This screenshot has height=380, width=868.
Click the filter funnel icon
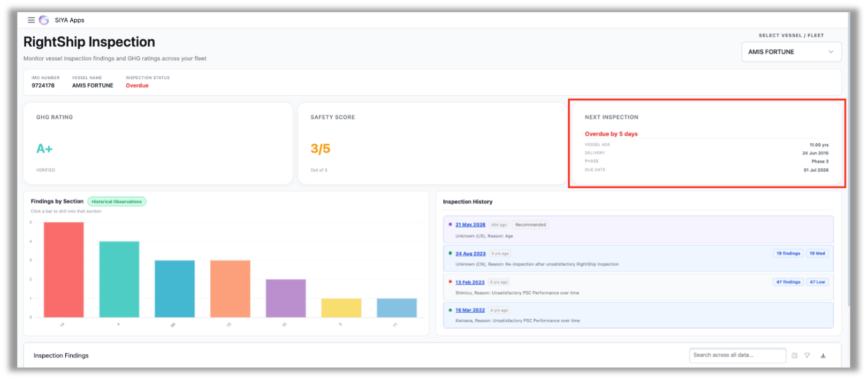tap(807, 355)
